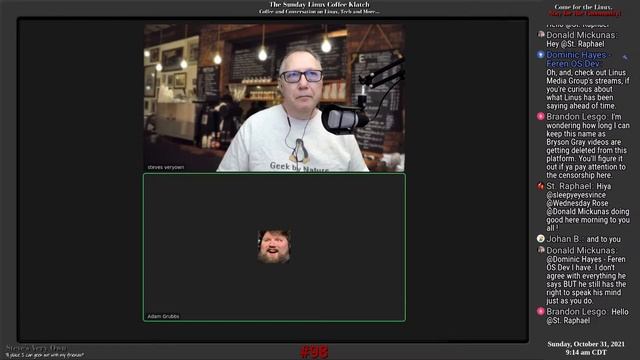Click St. Raphael 'Hiya @sleepyeyesvince' message
640x360 pixels.
(588, 207)
